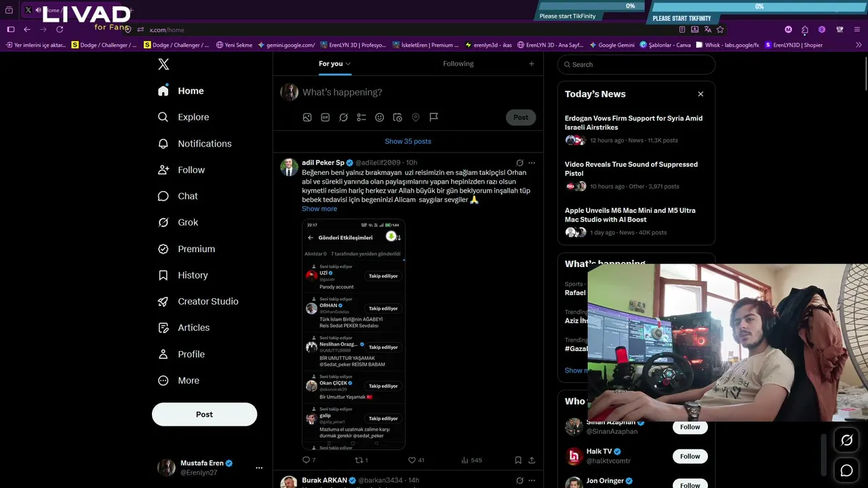Add media image to the new post
Image resolution: width=868 pixels, height=488 pixels.
pos(307,117)
